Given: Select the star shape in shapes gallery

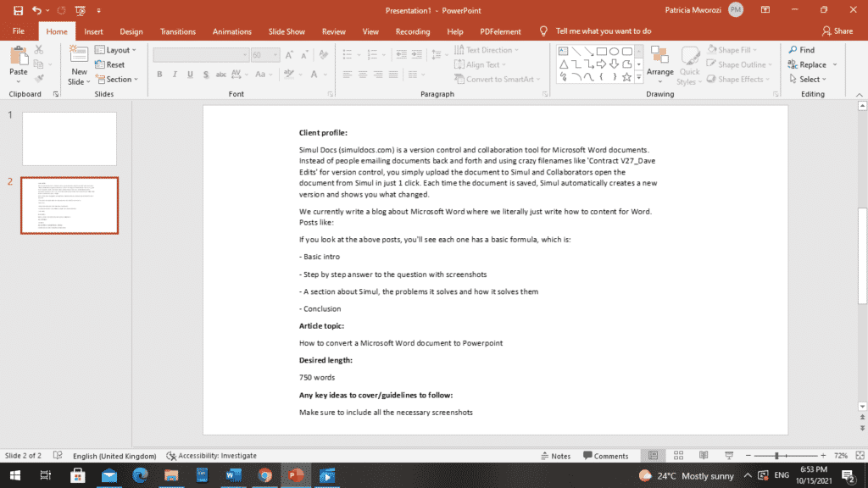Looking at the screenshot, I should pyautogui.click(x=626, y=77).
